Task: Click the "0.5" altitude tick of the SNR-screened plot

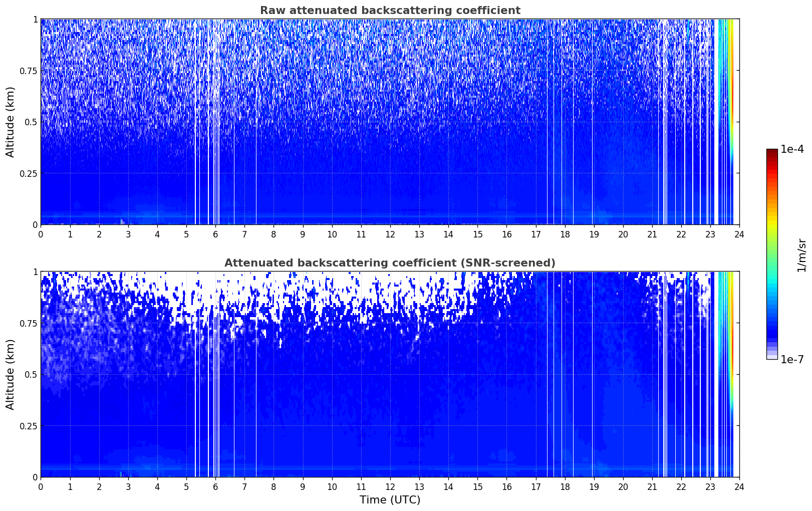Action: coord(31,374)
